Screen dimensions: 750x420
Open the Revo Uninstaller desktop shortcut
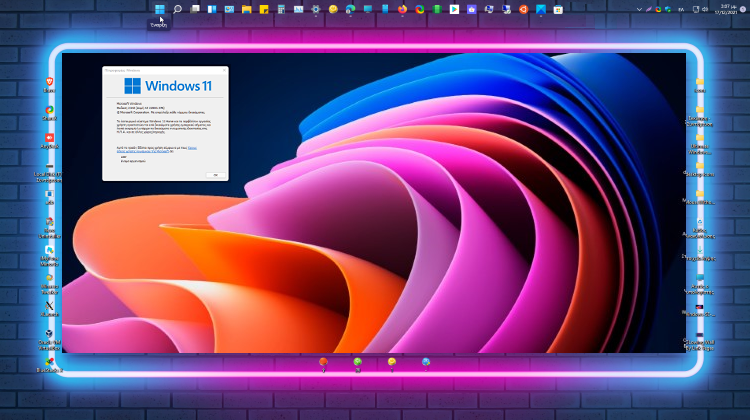click(x=49, y=228)
